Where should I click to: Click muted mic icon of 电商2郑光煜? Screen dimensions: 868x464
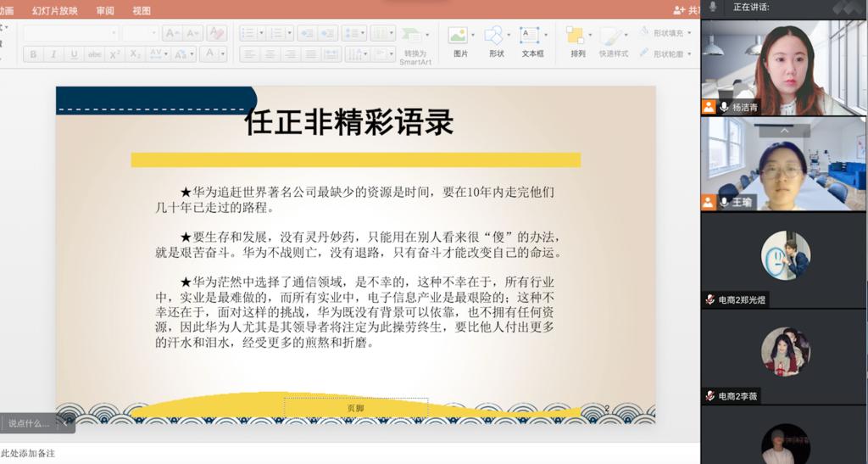[x=709, y=299]
